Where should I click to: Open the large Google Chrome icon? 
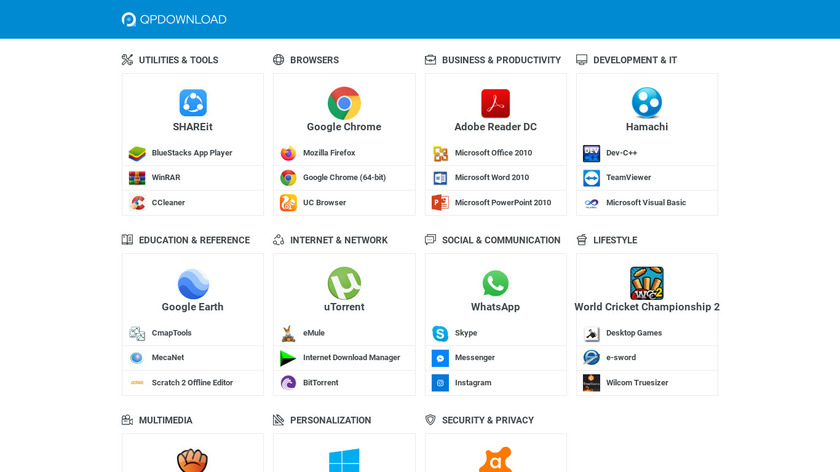[x=344, y=103]
